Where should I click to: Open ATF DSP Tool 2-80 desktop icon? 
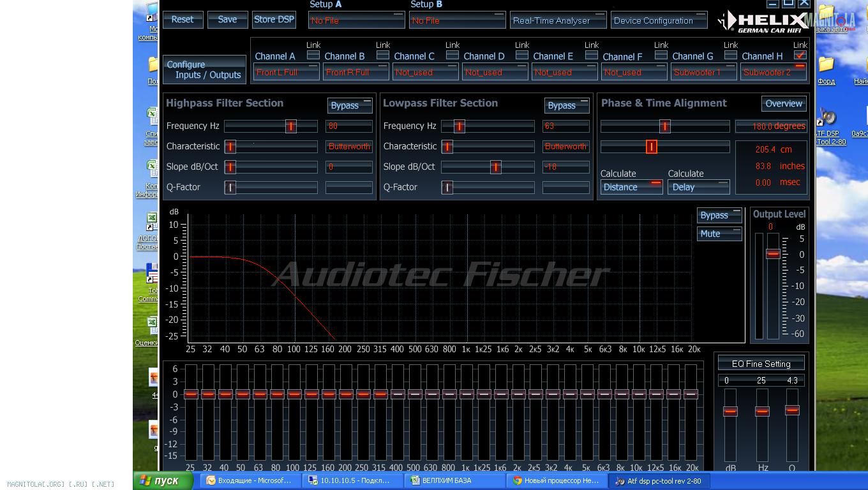830,127
